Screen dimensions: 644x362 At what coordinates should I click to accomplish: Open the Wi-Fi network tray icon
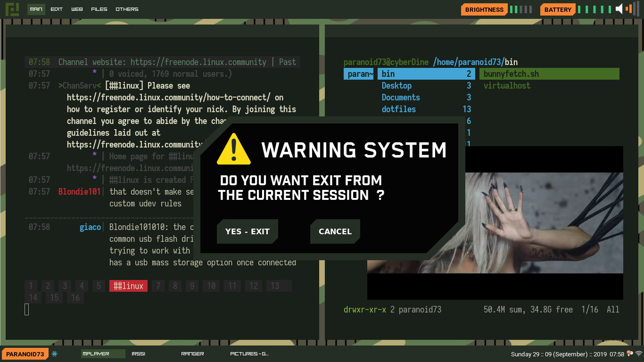pos(639,354)
